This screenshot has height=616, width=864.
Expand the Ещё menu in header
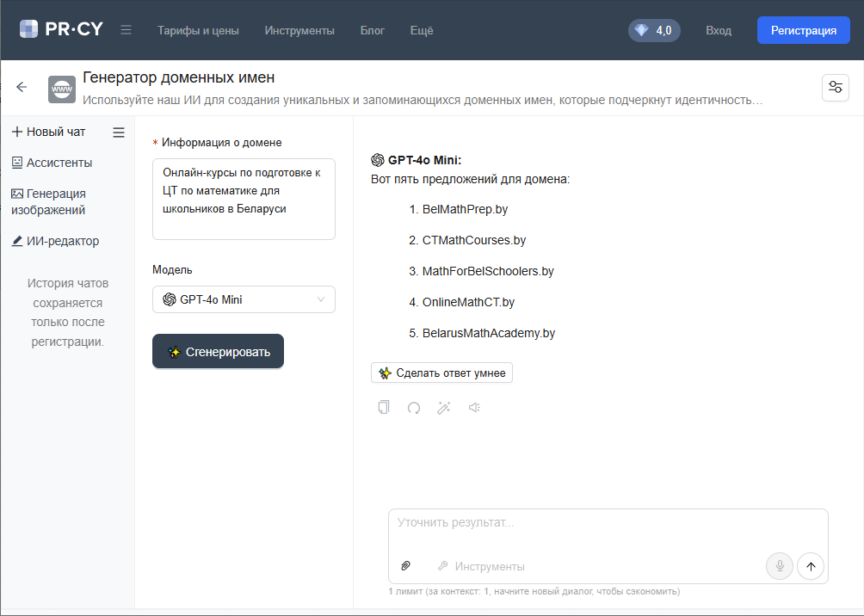(x=422, y=30)
